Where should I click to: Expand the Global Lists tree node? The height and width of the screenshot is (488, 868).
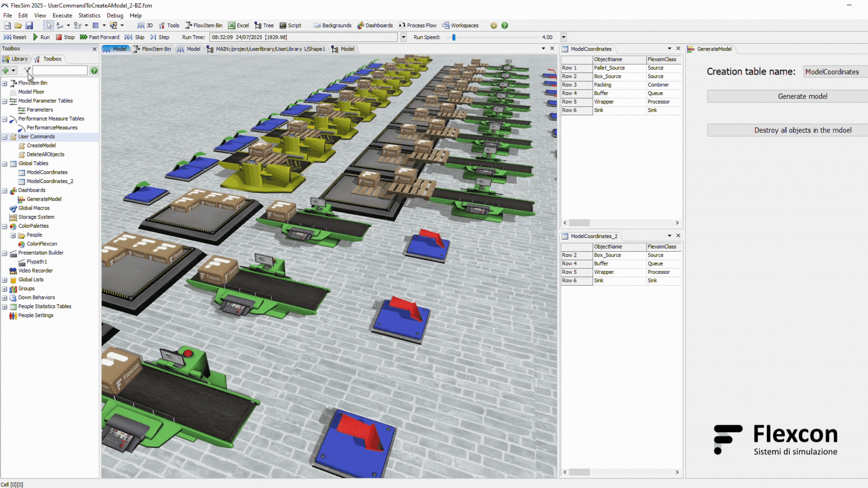5,280
